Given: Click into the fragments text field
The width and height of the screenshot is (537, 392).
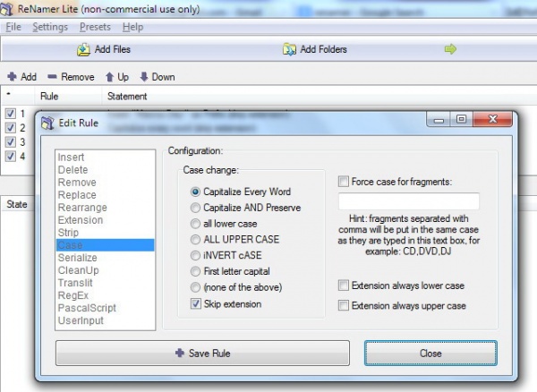Looking at the screenshot, I should pyautogui.click(x=409, y=201).
